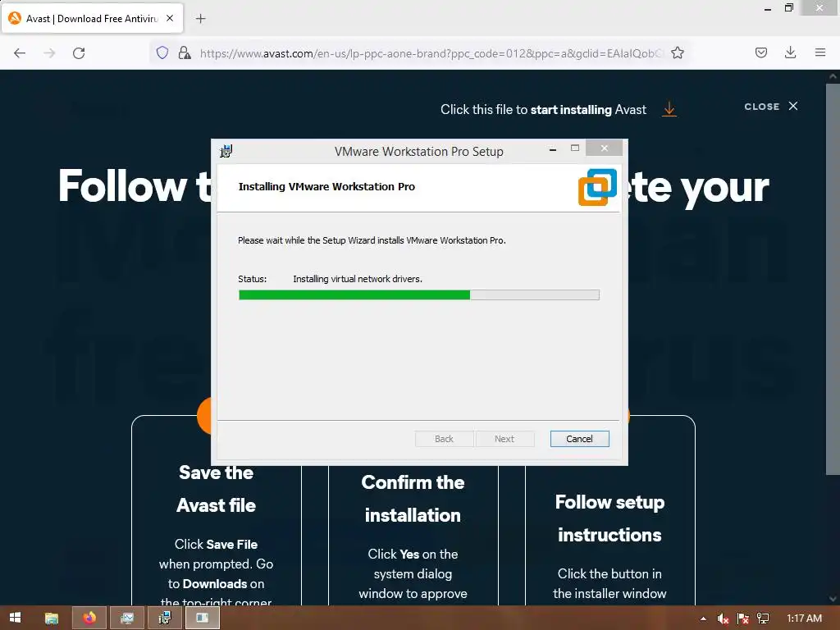Close the Avast download instructions overlay
The image size is (840, 630).
771,106
